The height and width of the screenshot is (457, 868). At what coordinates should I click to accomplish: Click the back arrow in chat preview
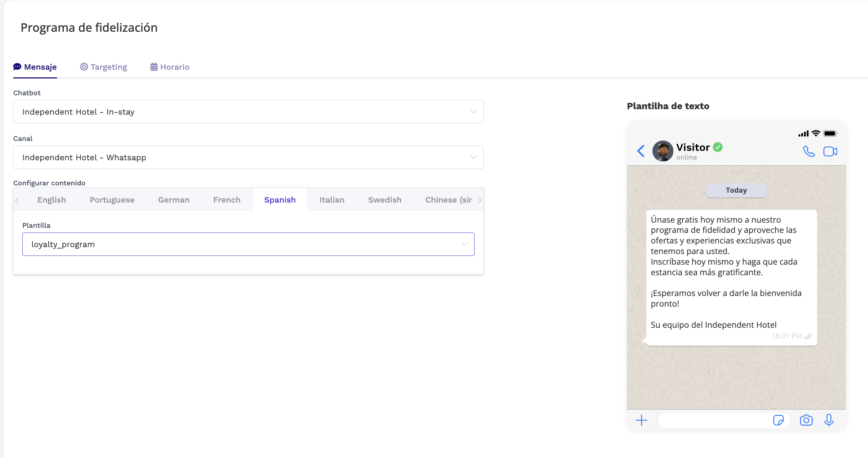(641, 151)
